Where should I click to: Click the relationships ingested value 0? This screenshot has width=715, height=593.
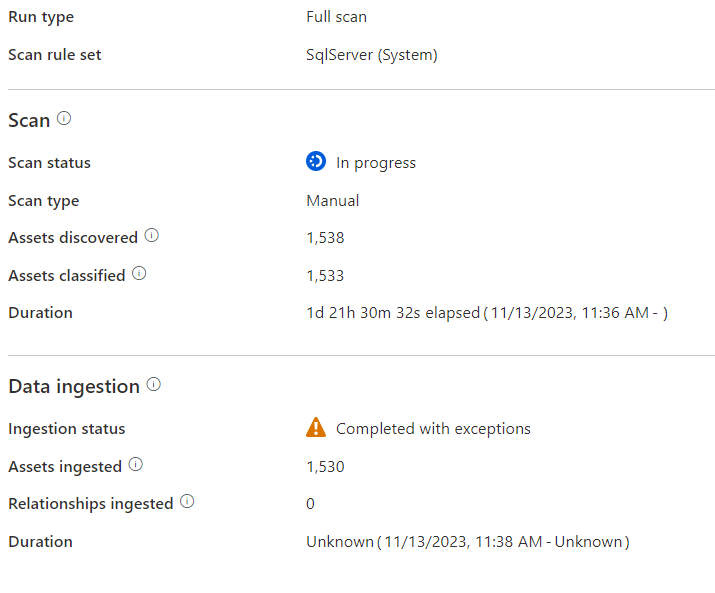click(310, 504)
